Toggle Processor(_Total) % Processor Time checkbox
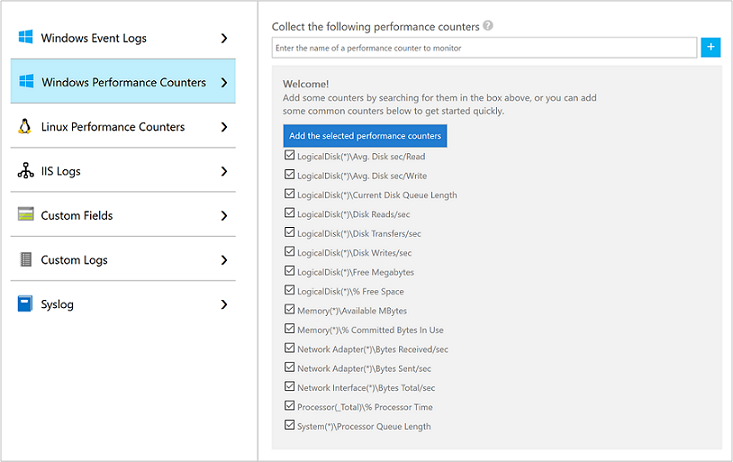733x462 pixels. coord(289,407)
